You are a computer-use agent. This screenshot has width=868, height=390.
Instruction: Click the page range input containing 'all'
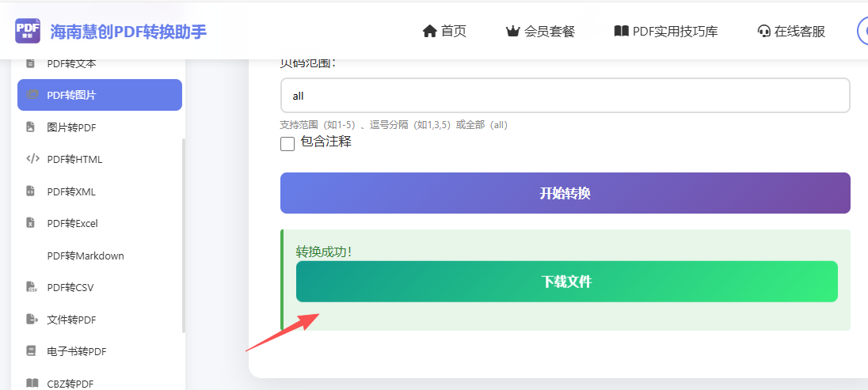tap(565, 96)
